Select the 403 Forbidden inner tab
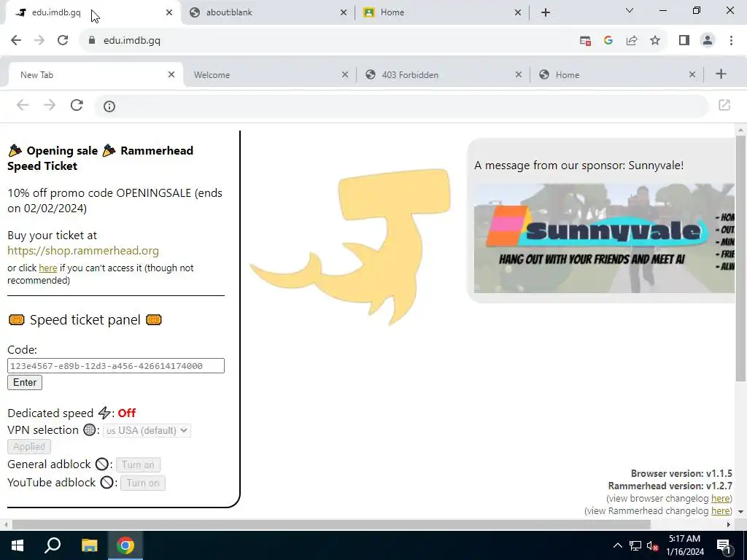This screenshot has width=747, height=560. (x=443, y=75)
